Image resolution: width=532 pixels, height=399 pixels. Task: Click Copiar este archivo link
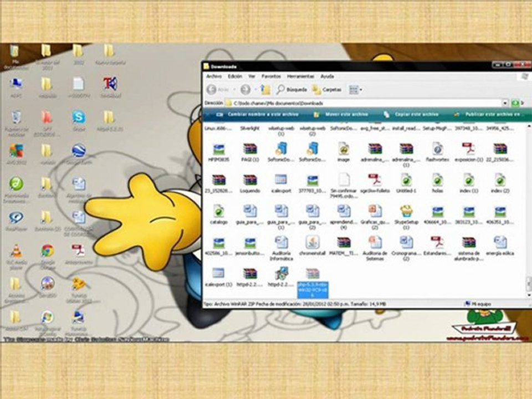coord(411,114)
